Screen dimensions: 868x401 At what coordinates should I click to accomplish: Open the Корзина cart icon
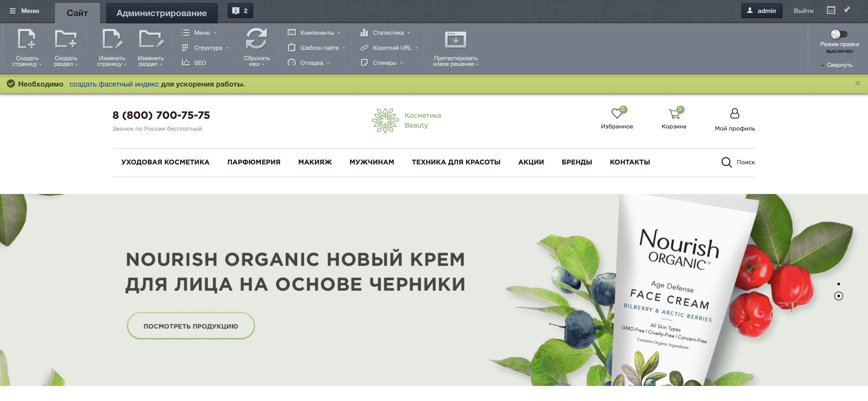point(674,114)
